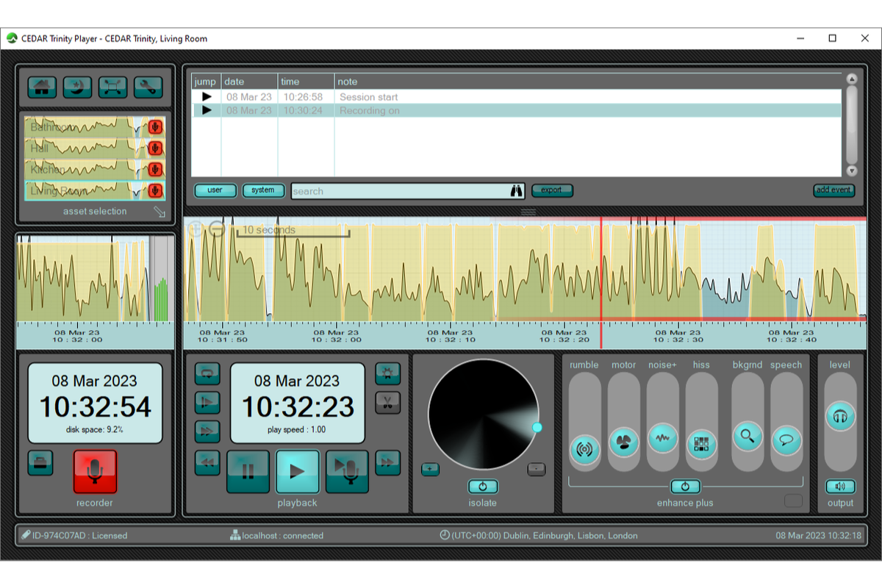
Task: Select the Kitchen asset
Action: point(81,170)
